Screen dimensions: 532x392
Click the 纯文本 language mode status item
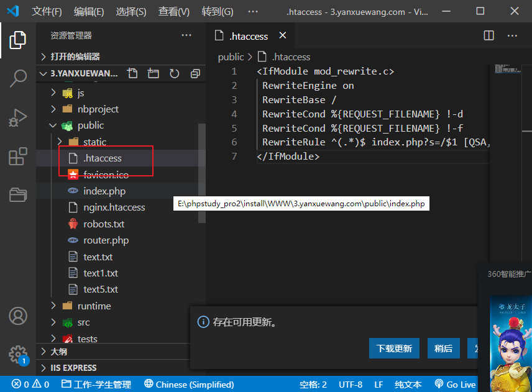(408, 384)
